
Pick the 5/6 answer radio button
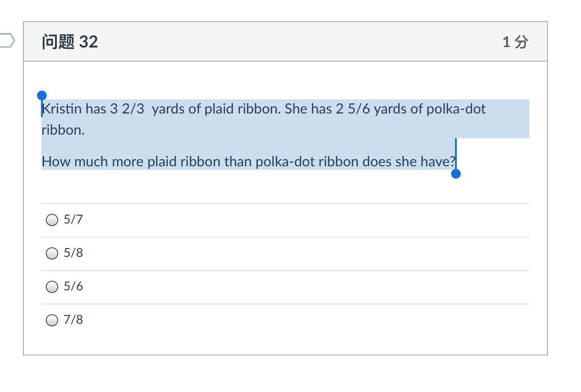coord(52,286)
